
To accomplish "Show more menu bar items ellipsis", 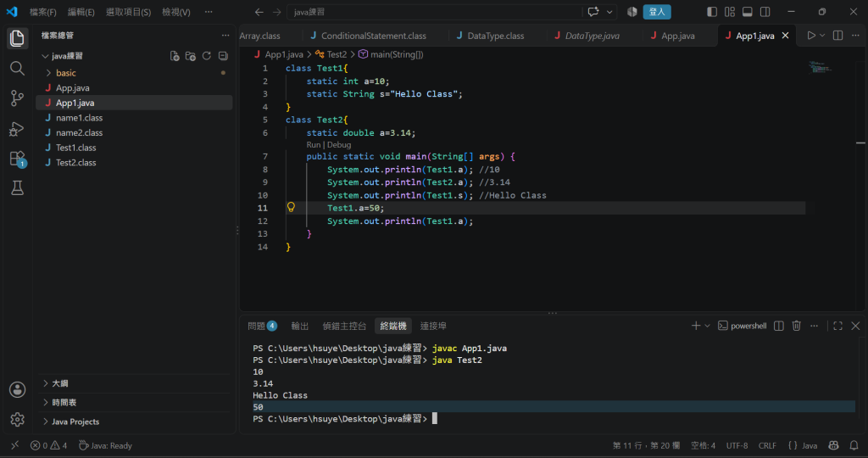I will 209,12.
